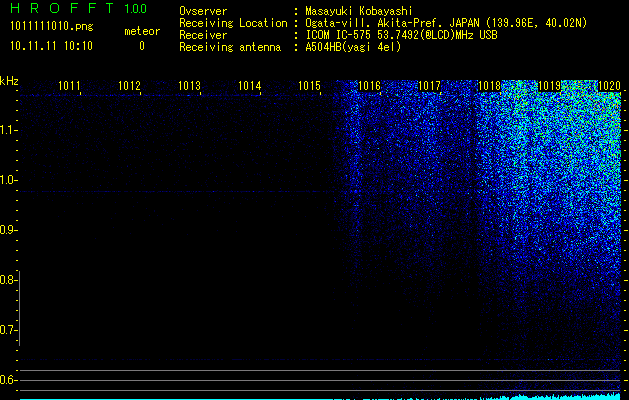Click time marker 1012 on the time axis
The width and height of the screenshot is (629, 400).
(129, 86)
